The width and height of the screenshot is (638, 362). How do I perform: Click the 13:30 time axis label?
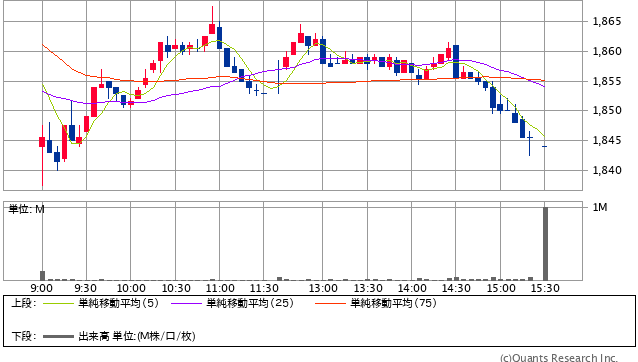(368, 288)
